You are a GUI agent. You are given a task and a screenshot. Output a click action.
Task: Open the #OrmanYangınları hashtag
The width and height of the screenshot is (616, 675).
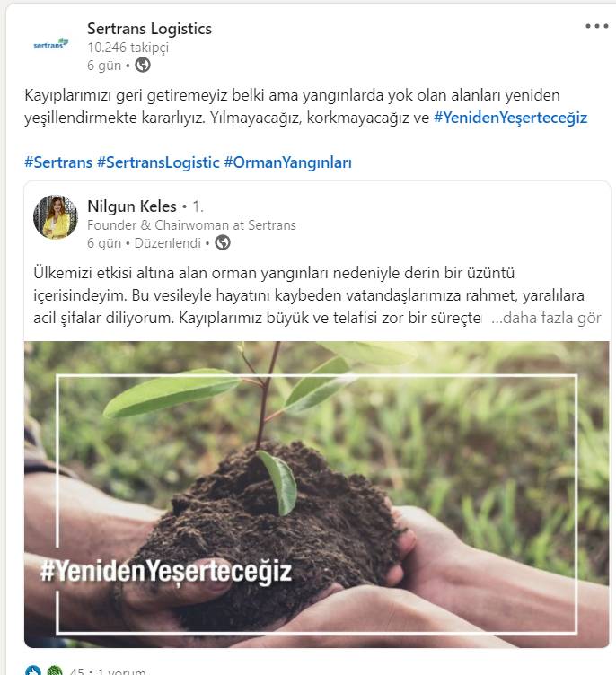tap(288, 162)
